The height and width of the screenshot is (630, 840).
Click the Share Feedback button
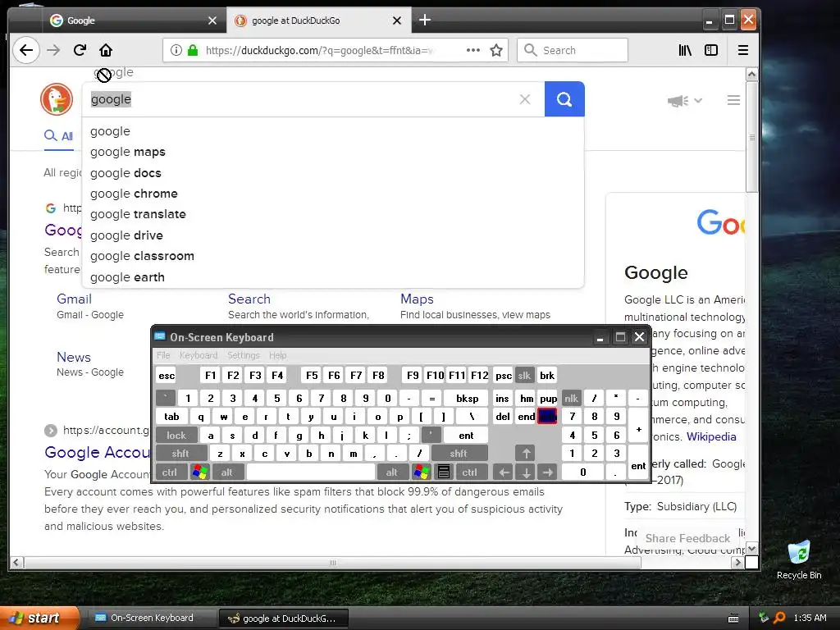(687, 538)
